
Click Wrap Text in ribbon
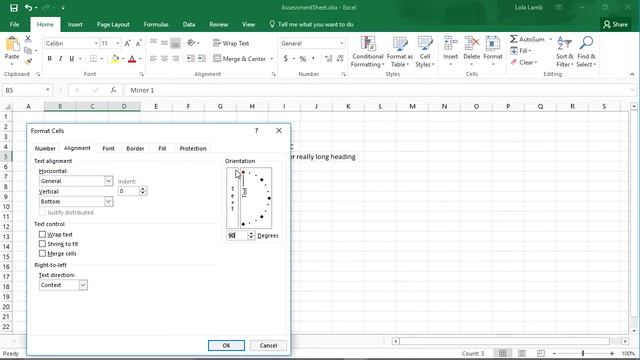231,43
